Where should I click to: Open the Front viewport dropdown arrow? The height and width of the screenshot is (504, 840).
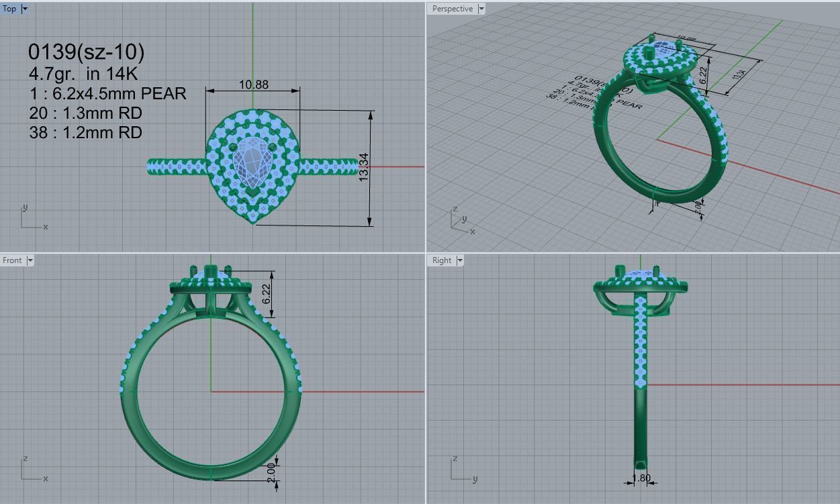coord(30,260)
